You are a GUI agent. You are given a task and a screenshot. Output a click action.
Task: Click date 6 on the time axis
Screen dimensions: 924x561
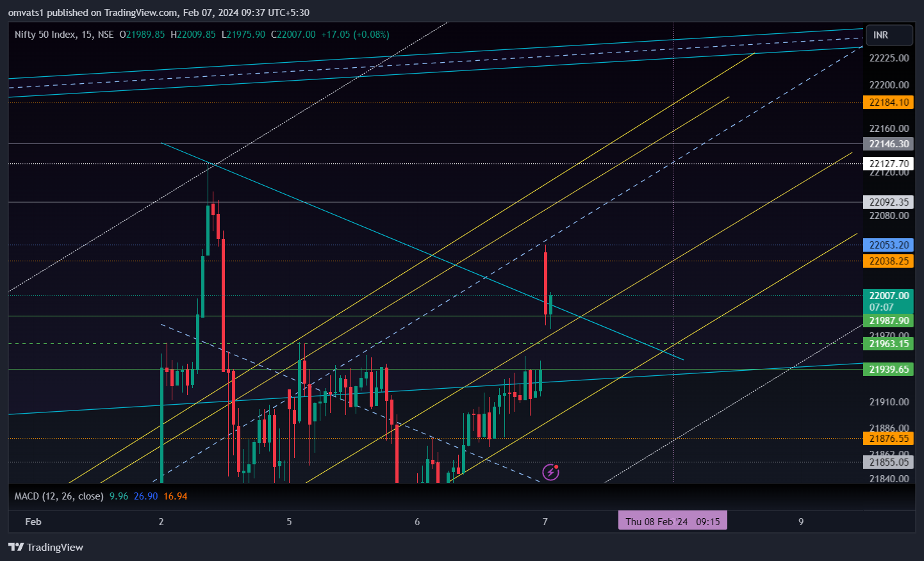pyautogui.click(x=417, y=522)
